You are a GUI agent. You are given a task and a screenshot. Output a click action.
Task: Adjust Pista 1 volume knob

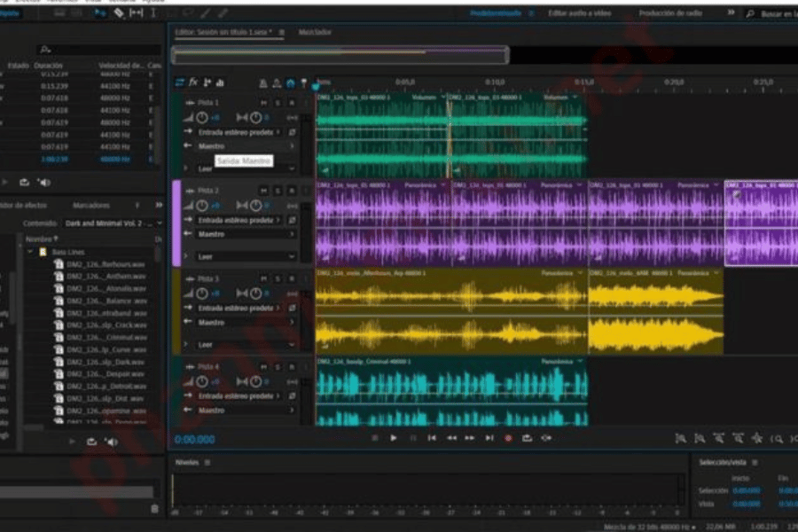(202, 118)
